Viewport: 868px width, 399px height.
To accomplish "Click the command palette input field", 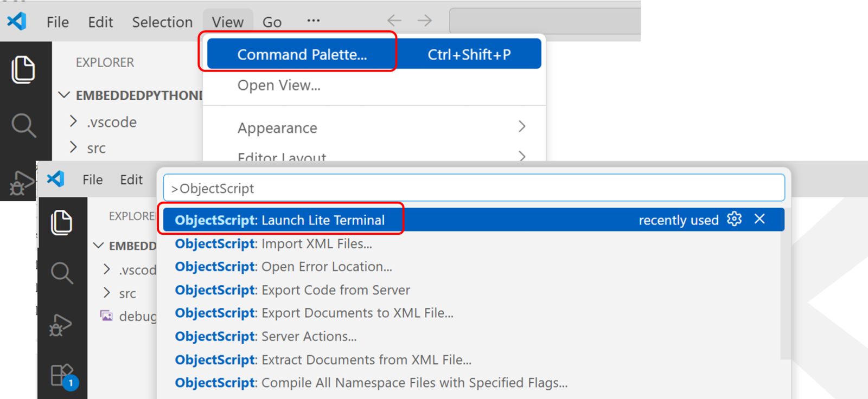I will [474, 188].
